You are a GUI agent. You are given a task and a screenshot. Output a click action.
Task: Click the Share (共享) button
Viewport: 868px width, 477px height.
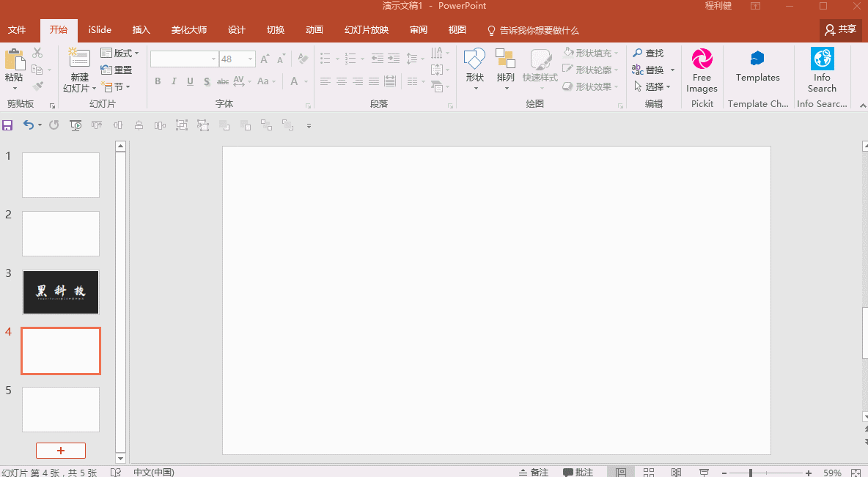click(x=840, y=30)
